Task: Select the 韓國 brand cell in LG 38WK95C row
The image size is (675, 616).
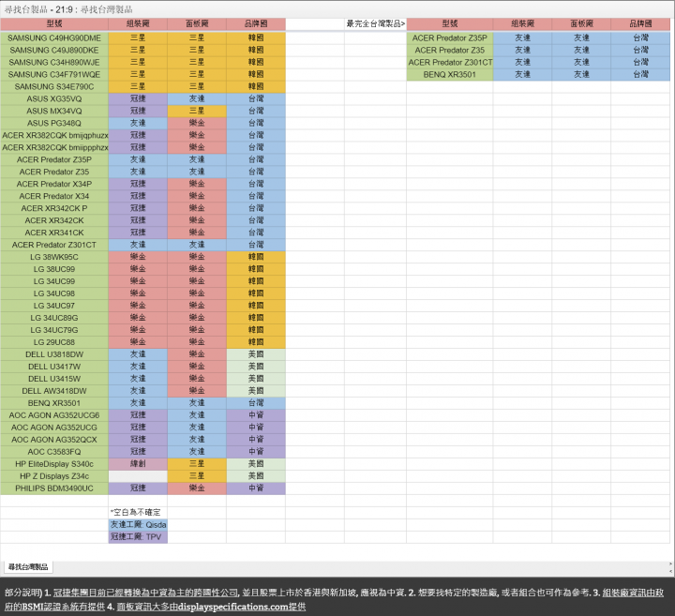Action: 256,257
